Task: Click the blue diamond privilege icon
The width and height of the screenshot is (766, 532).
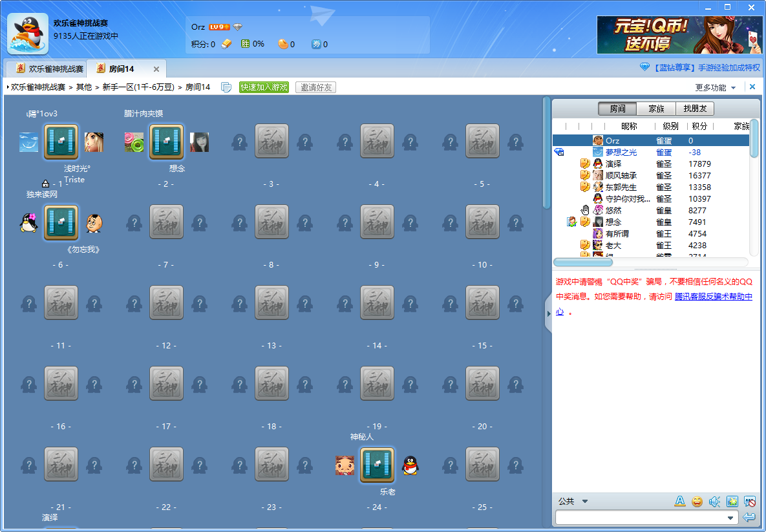Action: coord(644,67)
